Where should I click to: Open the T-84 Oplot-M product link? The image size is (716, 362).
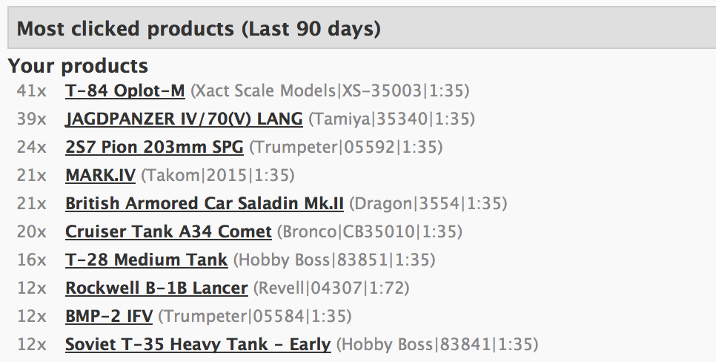tap(125, 90)
